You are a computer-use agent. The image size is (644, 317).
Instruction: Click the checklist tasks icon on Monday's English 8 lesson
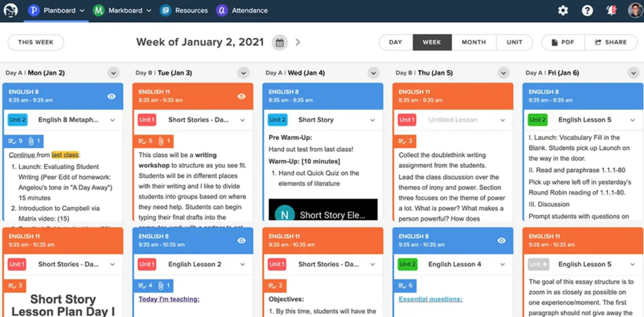(12, 141)
